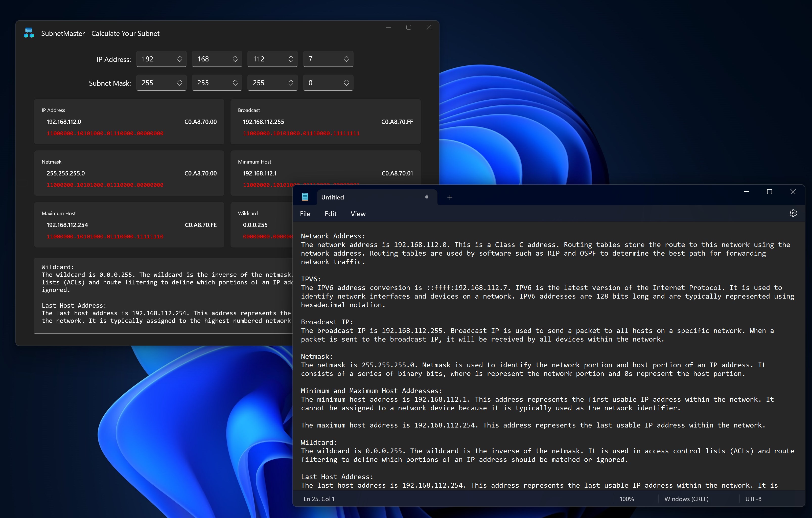Click the SubnetMaster network app icon
The width and height of the screenshot is (812, 518).
[29, 33]
